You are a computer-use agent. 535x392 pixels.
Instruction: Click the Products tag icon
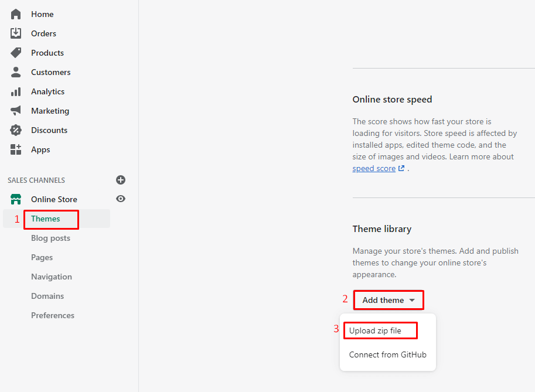tap(16, 53)
